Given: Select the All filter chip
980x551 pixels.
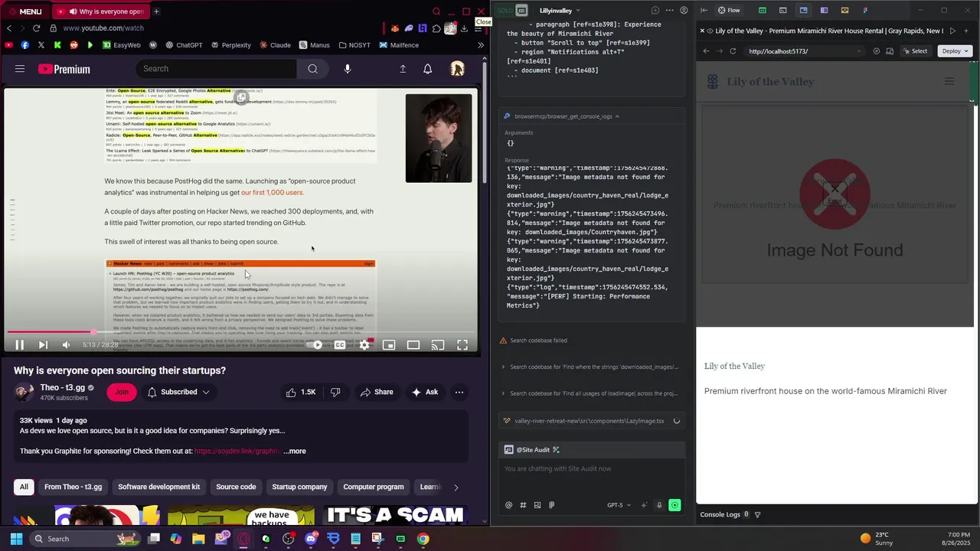Looking at the screenshot, I should click(24, 487).
